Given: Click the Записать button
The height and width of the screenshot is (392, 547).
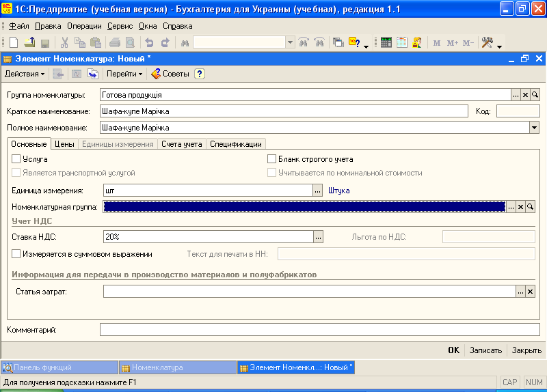Looking at the screenshot, I should 485,350.
